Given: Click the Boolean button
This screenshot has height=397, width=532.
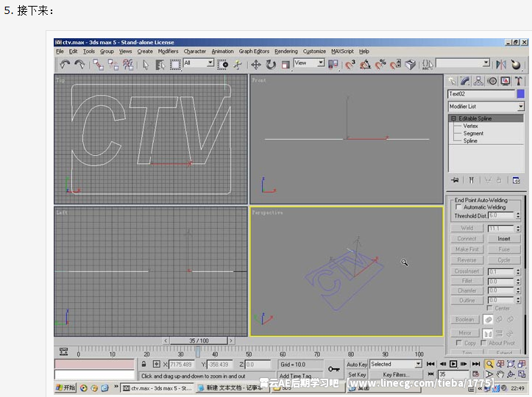Looking at the screenshot, I should click(465, 319).
